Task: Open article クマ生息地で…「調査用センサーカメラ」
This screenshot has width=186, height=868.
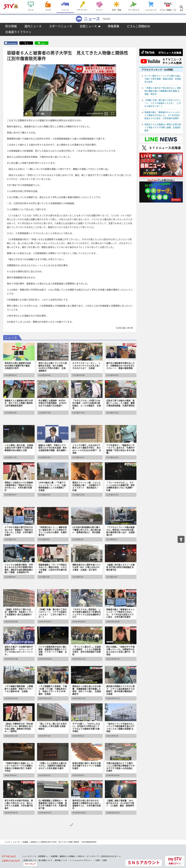Action: point(121,442)
